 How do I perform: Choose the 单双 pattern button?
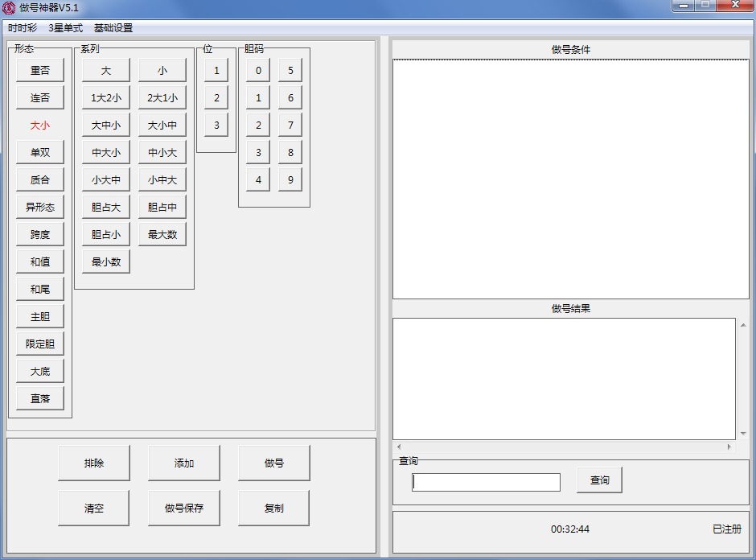click(40, 153)
